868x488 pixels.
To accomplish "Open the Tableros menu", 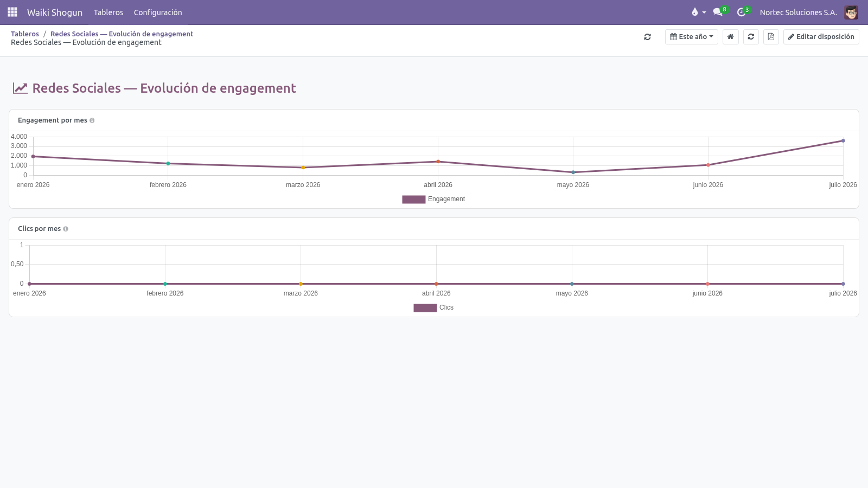I will [108, 12].
